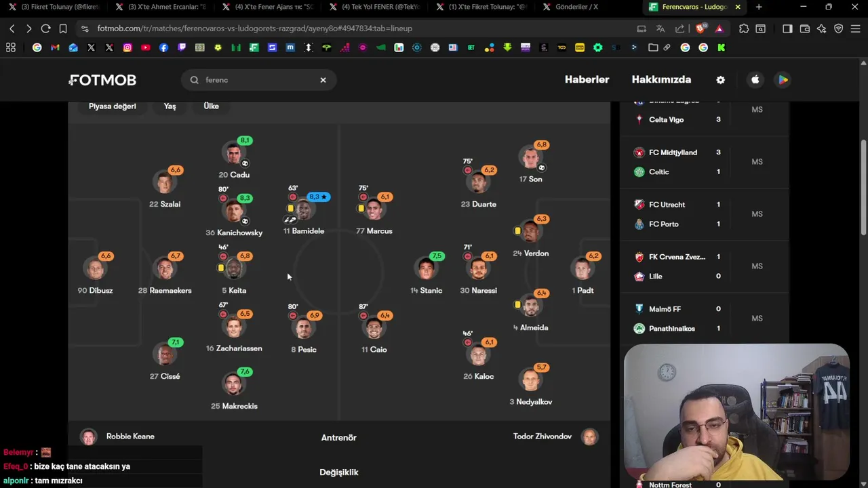Select player 3 Nedyalkov
Viewport: 868px width, 488px height.
pos(531,385)
